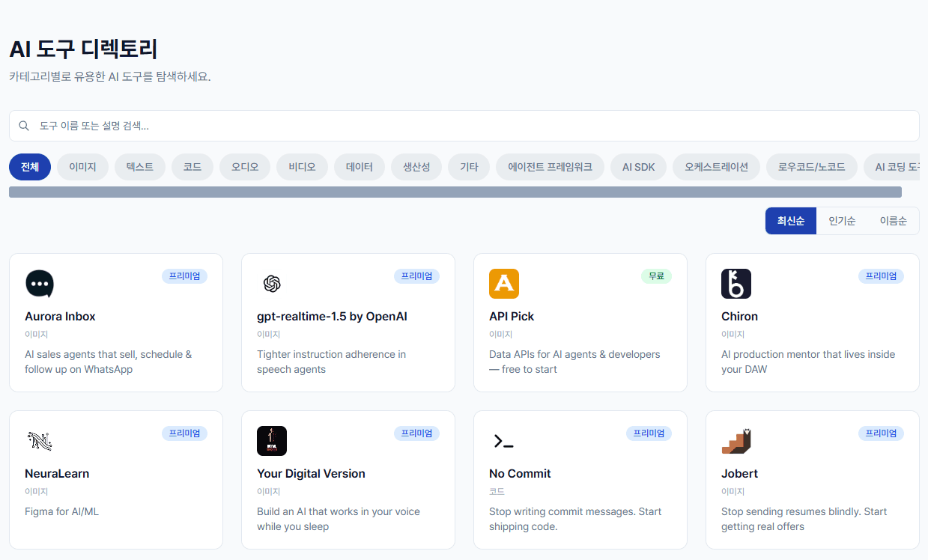Viewport: 928px width, 560px height.
Task: Switch sorting to 인기순
Action: pyautogui.click(x=842, y=221)
